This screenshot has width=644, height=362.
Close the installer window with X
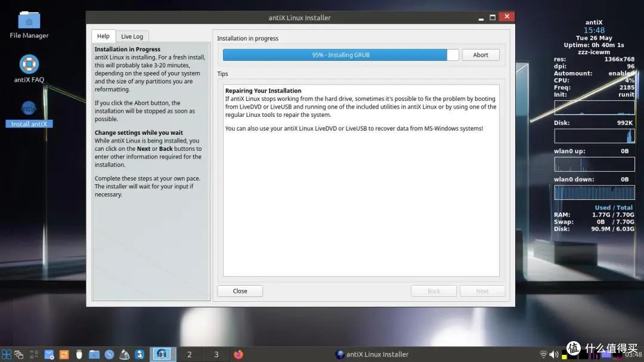pyautogui.click(x=507, y=17)
